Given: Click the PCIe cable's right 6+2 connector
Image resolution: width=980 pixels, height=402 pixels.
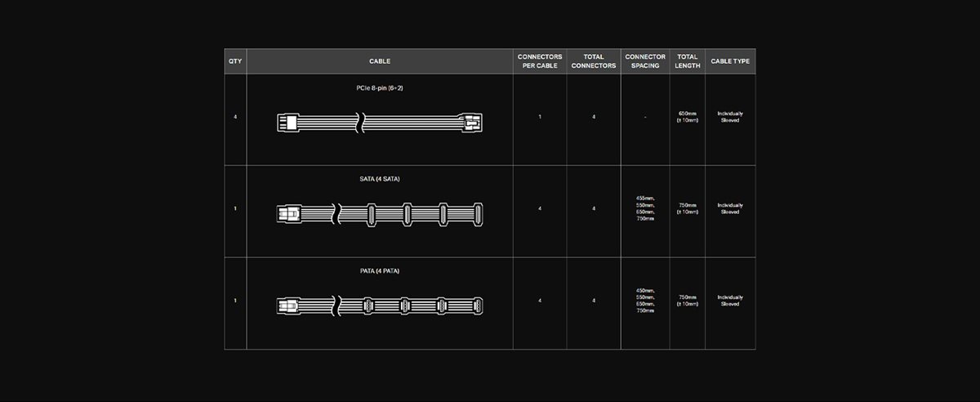Looking at the screenshot, I should click(x=472, y=124).
